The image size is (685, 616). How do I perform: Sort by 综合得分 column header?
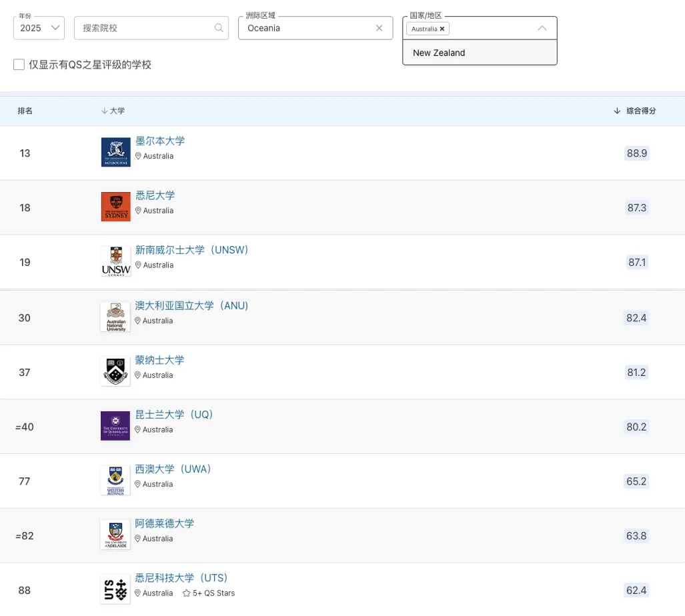635,111
